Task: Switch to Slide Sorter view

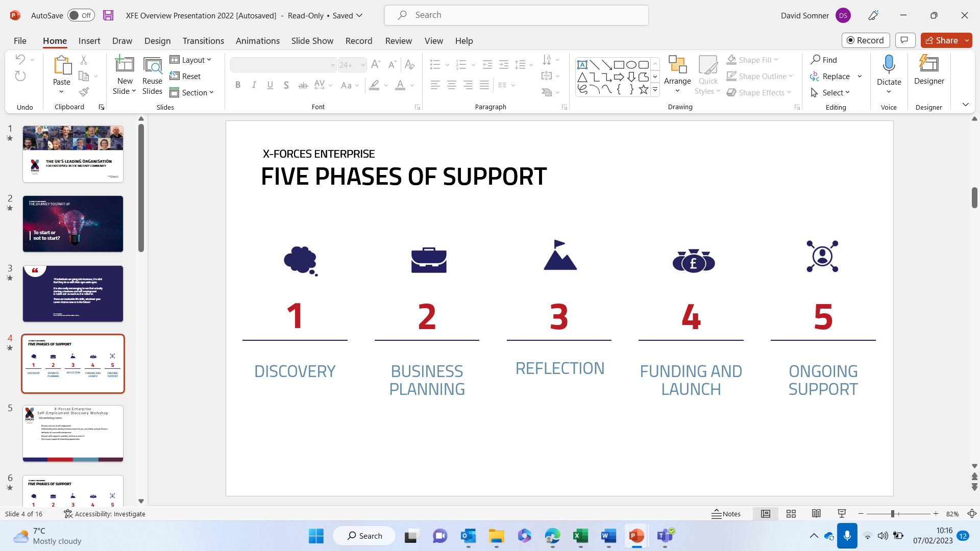Action: point(791,514)
